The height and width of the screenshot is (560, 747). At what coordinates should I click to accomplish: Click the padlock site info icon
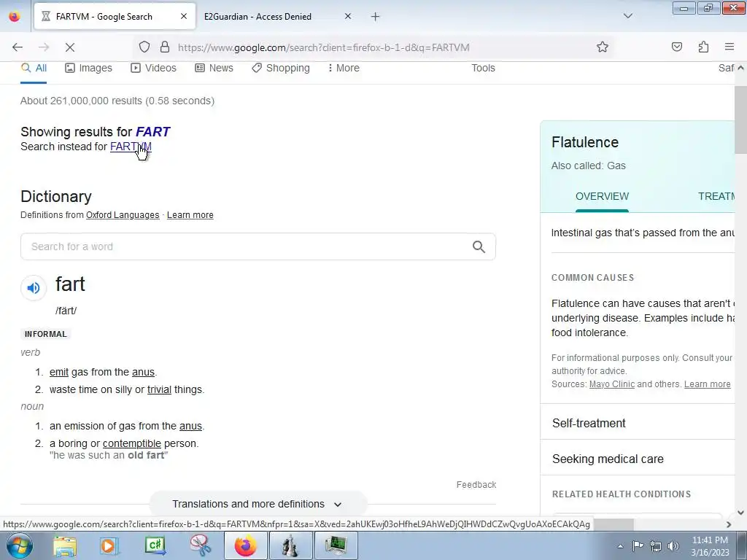click(165, 47)
